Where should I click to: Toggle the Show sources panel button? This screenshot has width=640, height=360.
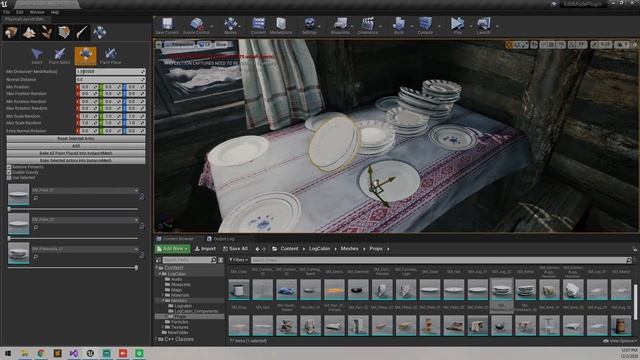[x=158, y=260]
